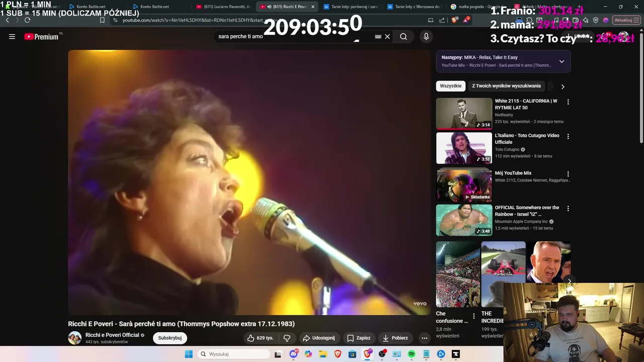Image resolution: width=644 pixels, height=362 pixels.
Task: Open the YouTube hamburger guide menu
Action: 12,37
